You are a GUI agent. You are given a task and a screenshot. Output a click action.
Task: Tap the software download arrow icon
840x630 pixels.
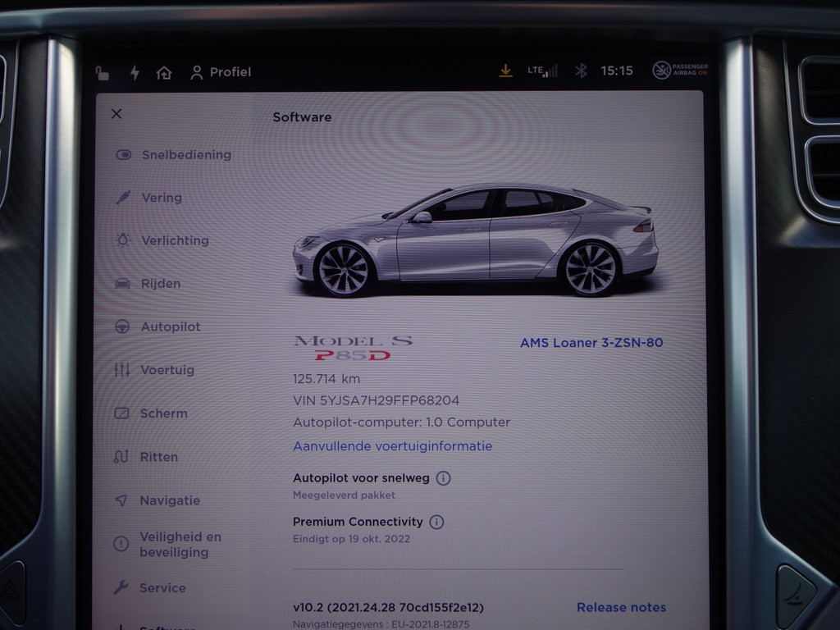[505, 71]
